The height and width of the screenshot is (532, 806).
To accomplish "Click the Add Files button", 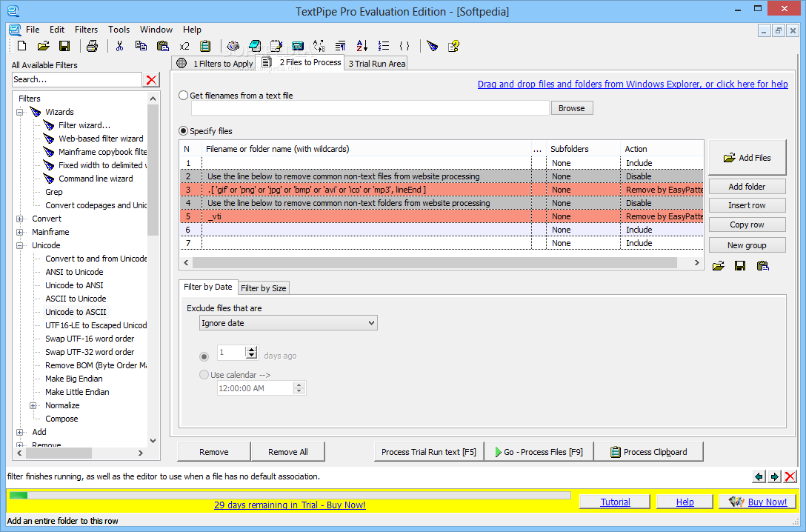I will [x=747, y=158].
